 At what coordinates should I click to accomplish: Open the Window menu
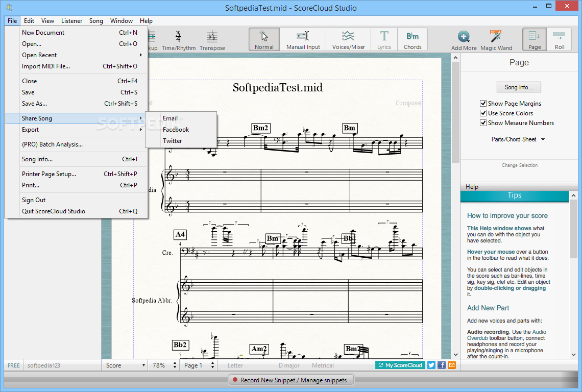tap(122, 21)
